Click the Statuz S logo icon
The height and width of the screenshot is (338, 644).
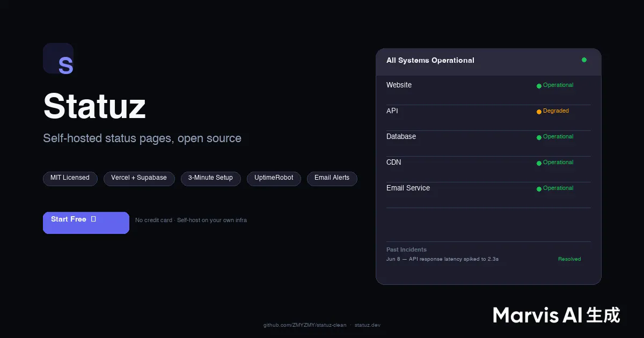click(58, 58)
